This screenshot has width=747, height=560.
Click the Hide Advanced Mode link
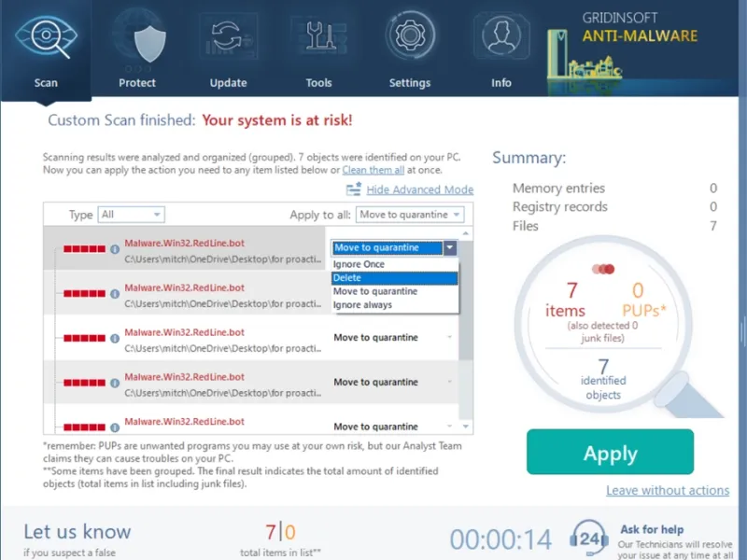(419, 189)
